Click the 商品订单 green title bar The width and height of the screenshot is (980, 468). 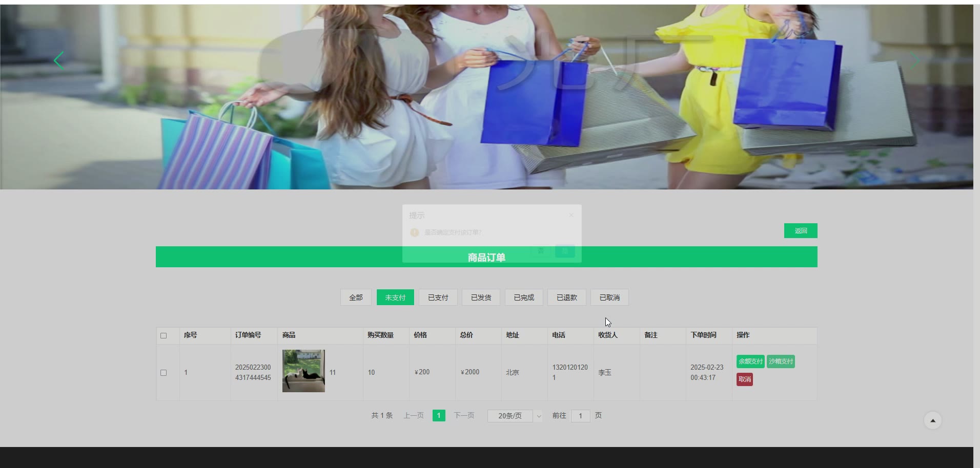click(486, 257)
